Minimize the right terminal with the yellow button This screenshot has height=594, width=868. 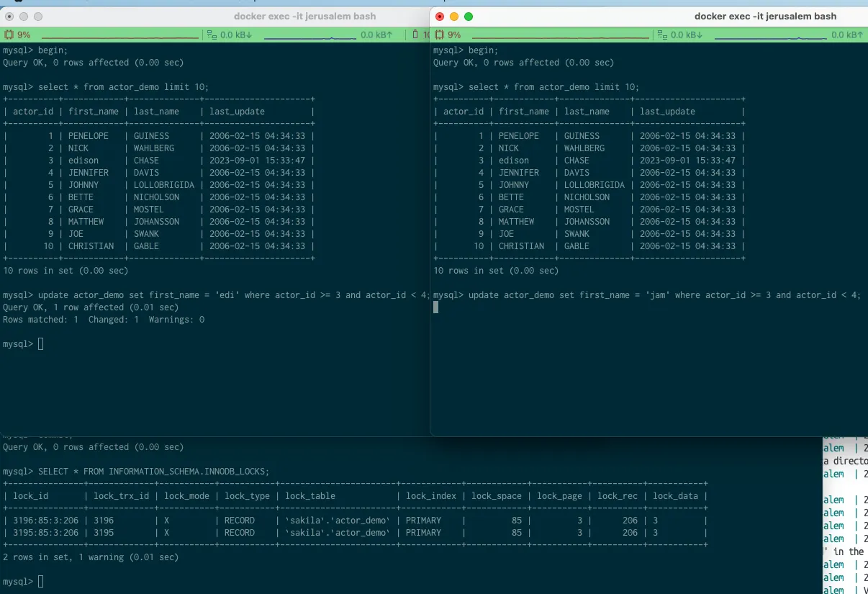tap(454, 16)
